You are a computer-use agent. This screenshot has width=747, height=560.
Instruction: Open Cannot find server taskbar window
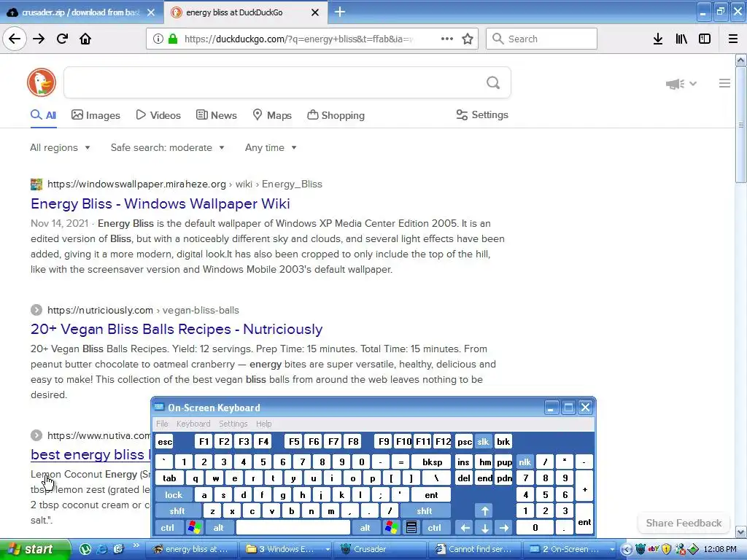point(473,549)
